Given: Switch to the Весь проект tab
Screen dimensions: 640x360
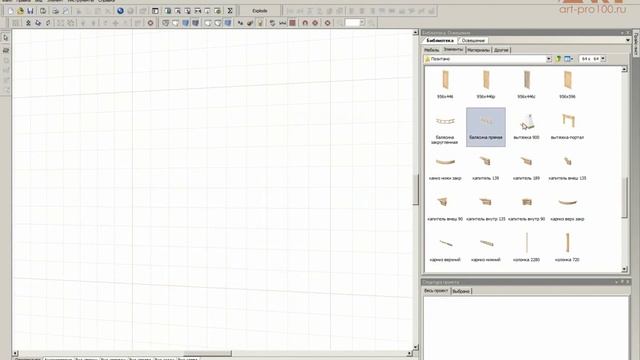Looking at the screenshot, I should click(x=436, y=291).
